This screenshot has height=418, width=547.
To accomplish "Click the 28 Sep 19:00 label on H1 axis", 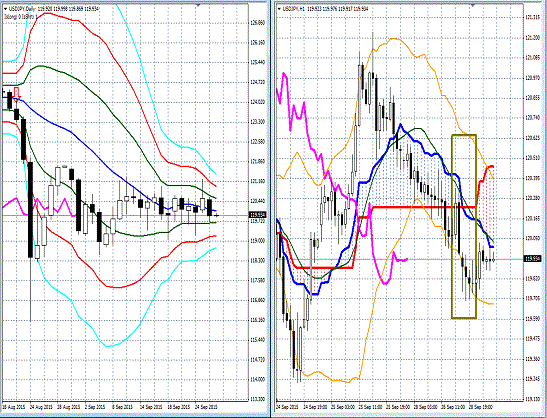I will point(481,407).
